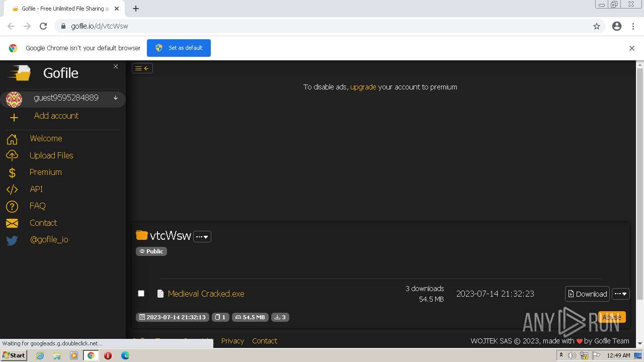Screen dimensions: 644x362
Task: Click the Twitter bird icon
Action: click(x=12, y=240)
